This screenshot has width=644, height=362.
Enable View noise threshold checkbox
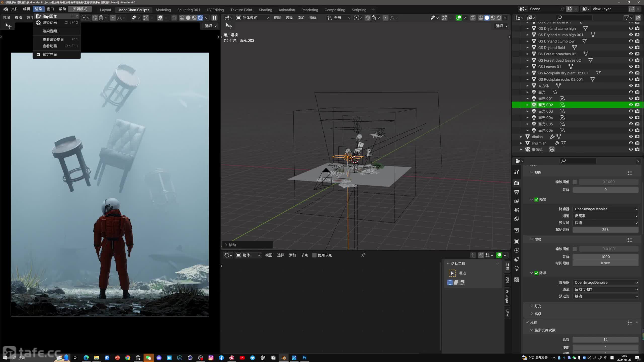[575, 182]
